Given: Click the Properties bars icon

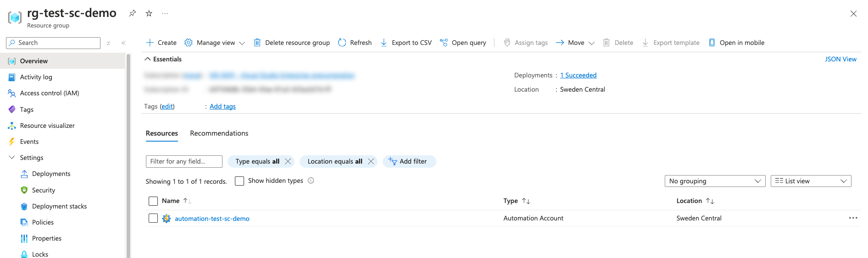Looking at the screenshot, I should [x=24, y=238].
